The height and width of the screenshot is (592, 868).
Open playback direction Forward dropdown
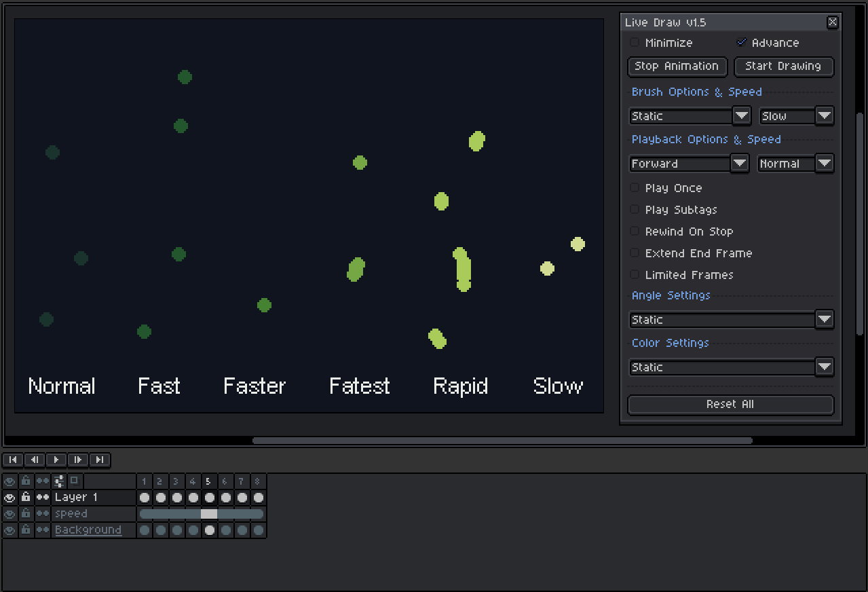689,164
